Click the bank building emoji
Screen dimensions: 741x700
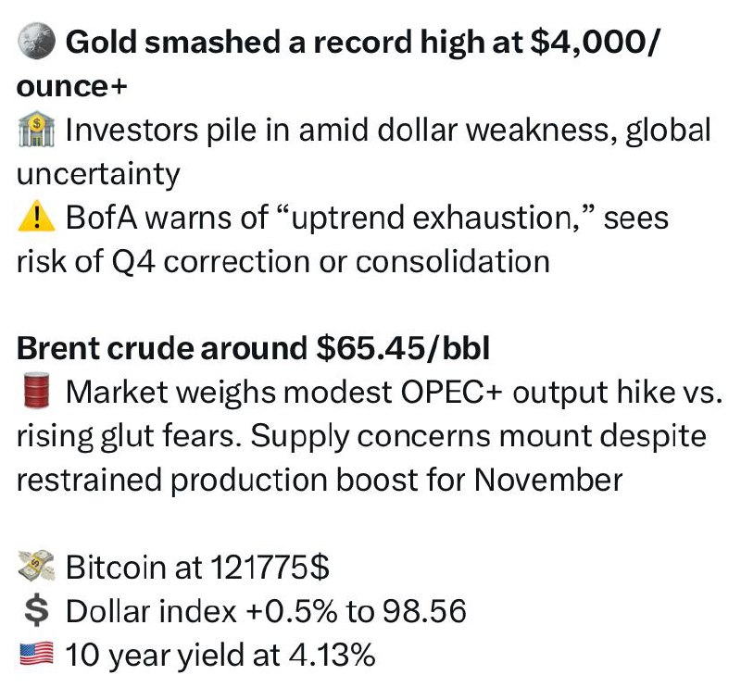coord(36,131)
